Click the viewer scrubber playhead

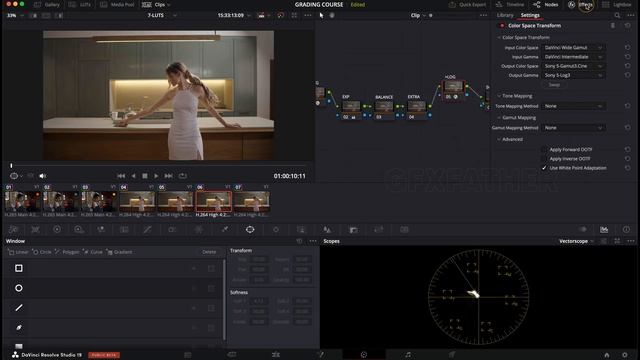pos(11,165)
